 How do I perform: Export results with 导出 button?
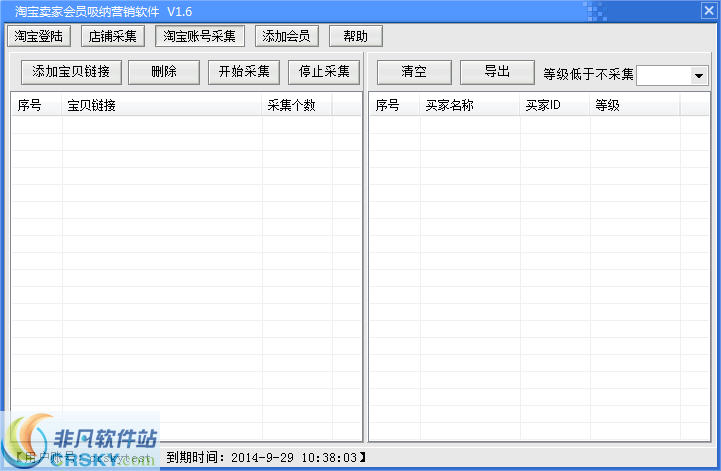click(x=497, y=72)
